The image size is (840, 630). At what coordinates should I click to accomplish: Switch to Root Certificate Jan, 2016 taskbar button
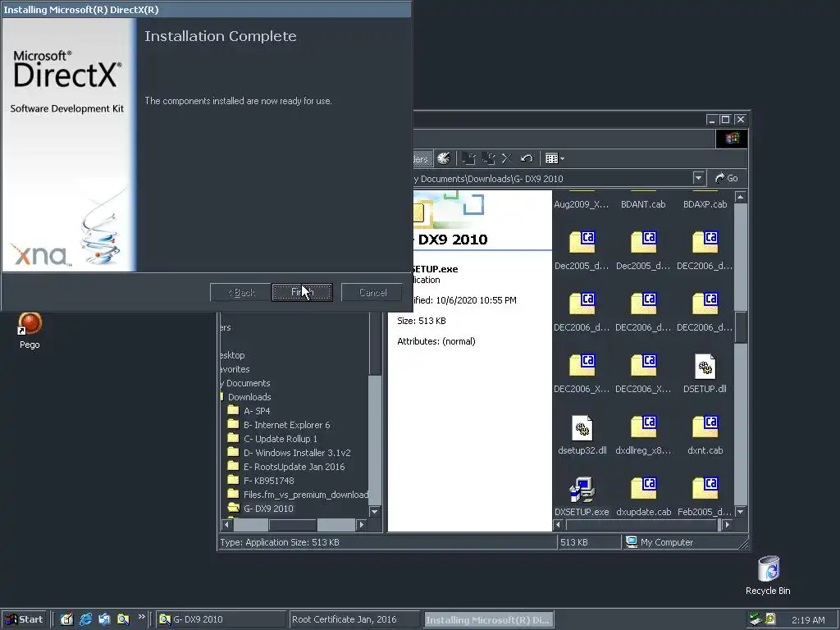(354, 619)
